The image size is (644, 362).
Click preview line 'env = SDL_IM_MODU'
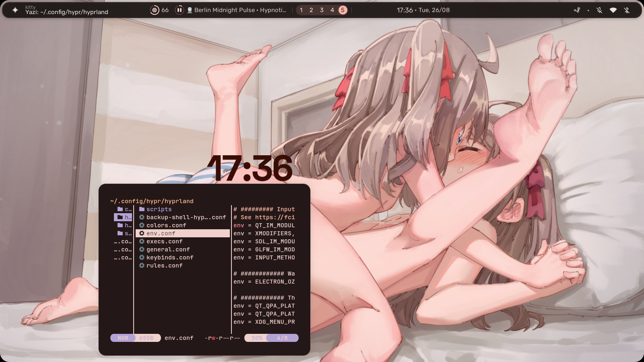coord(264,241)
